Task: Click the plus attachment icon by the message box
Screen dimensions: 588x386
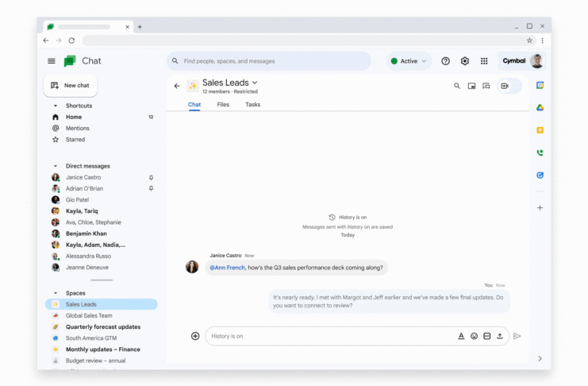Action: pyautogui.click(x=195, y=336)
